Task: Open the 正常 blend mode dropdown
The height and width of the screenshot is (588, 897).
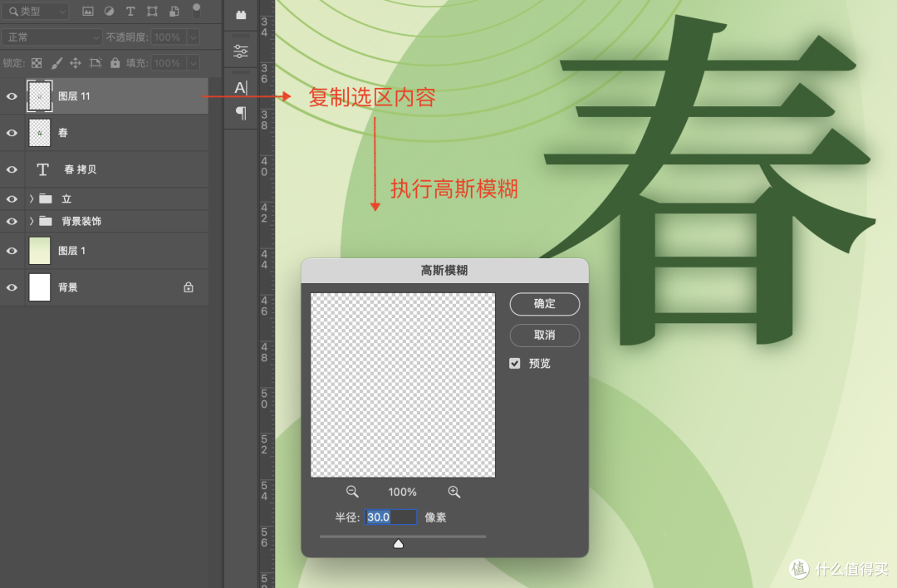Action: click(x=52, y=37)
